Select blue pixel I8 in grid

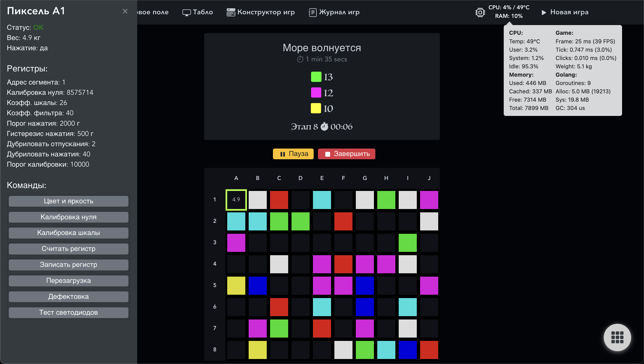pyautogui.click(x=408, y=350)
